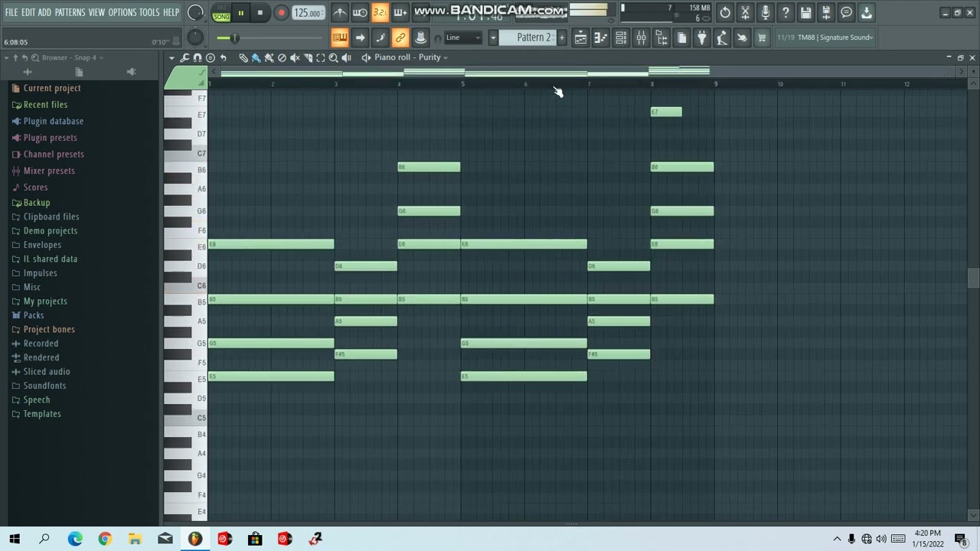Select the Draw pencil tool
The height and width of the screenshot is (551, 980).
point(243,57)
